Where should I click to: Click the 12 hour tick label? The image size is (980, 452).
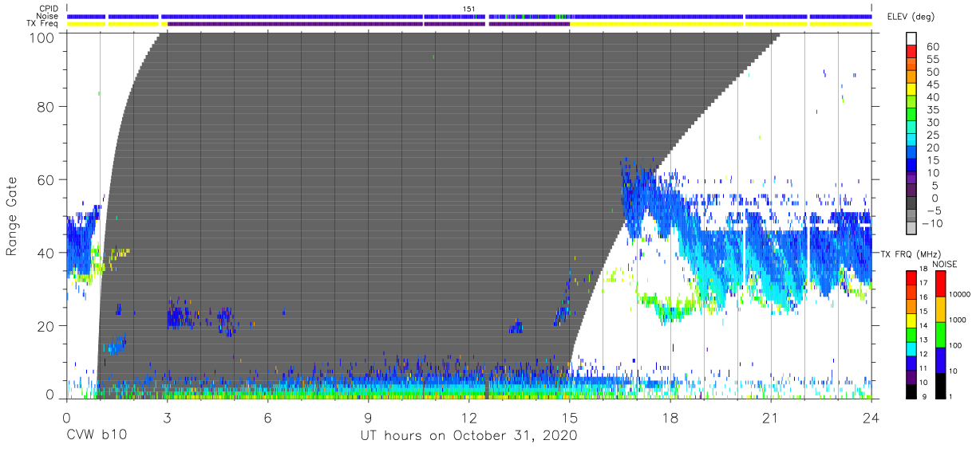tap(468, 417)
